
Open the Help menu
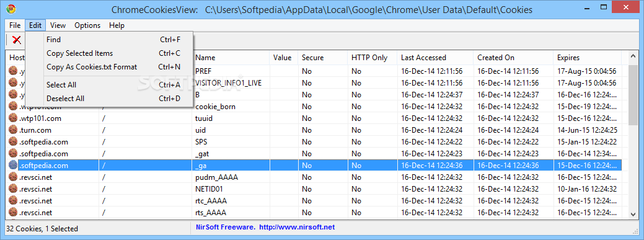[117, 25]
